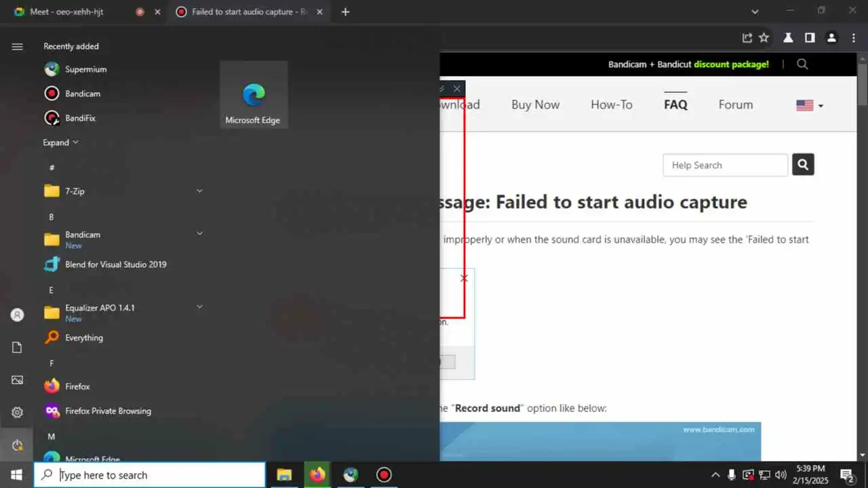Open Documents from the Start sidebar
The height and width of the screenshot is (488, 868).
(x=18, y=347)
